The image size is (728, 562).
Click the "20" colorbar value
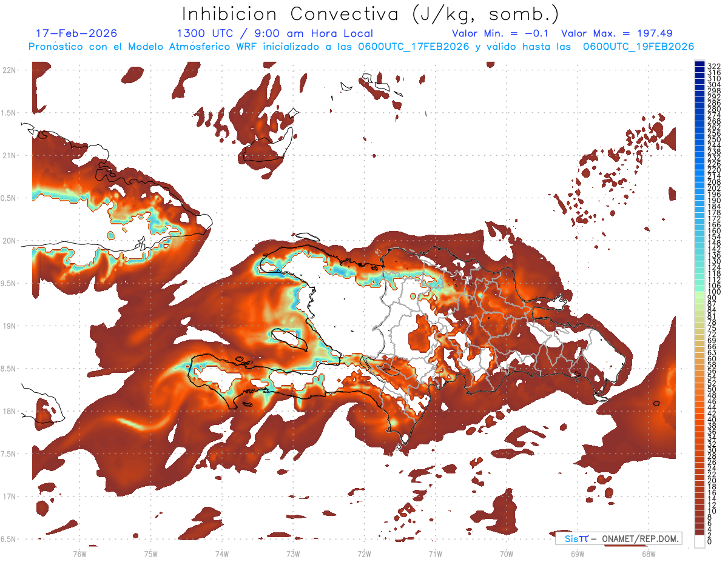coord(712,481)
